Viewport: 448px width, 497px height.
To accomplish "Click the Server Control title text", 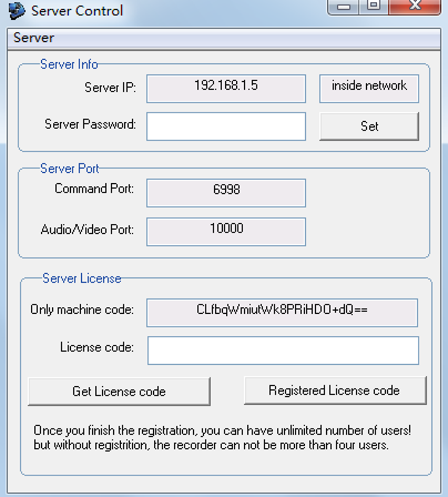I will 77,11.
